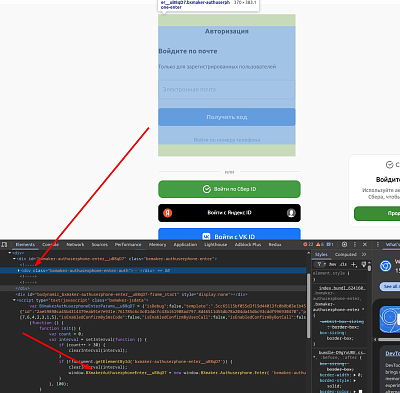Image resolution: width=400 pixels, height=393 pixels.
Task: Click the element.style rule block
Action: (340, 276)
